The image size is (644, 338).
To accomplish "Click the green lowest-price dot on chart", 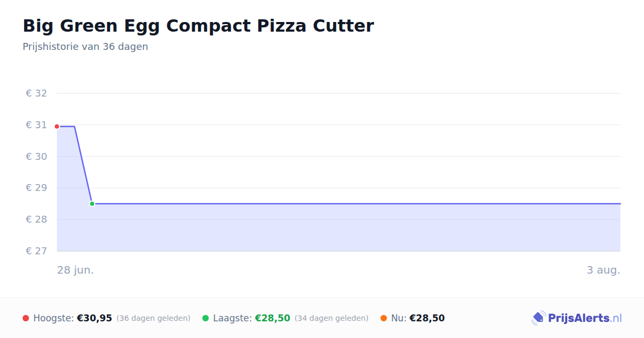I will [92, 204].
